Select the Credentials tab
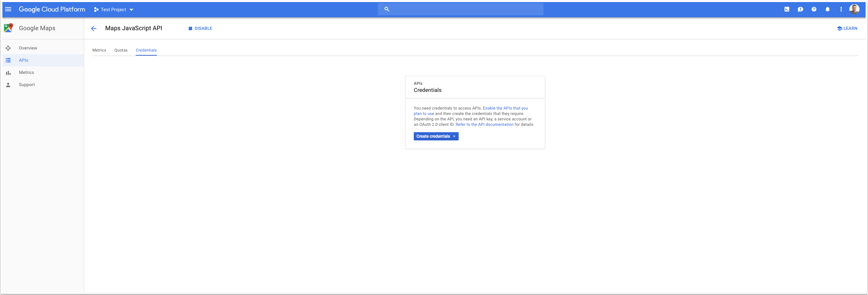This screenshot has width=868, height=295. [x=146, y=50]
